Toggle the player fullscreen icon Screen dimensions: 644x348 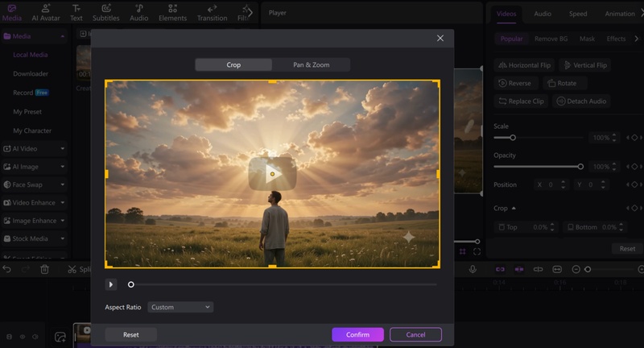click(477, 251)
